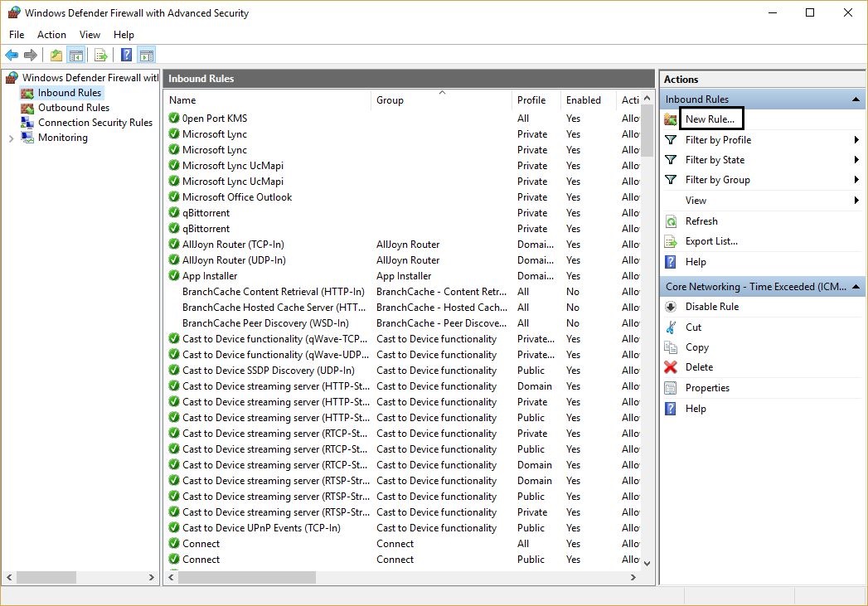Select the Copy icon in the Actions pane

pyautogui.click(x=669, y=347)
